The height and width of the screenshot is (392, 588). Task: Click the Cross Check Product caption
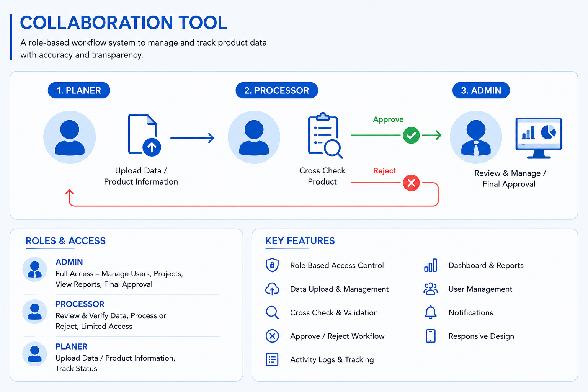coord(322,176)
